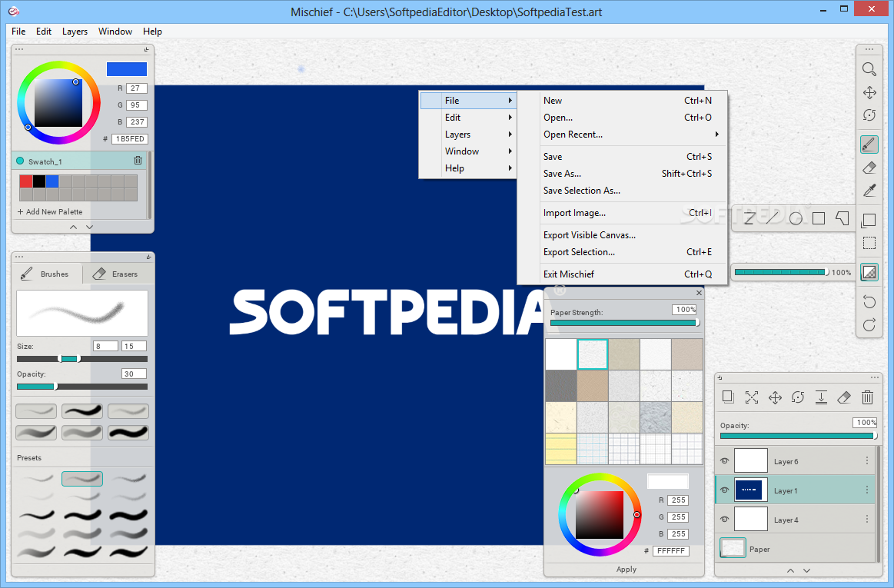Close the paper texture panel

pos(699,293)
